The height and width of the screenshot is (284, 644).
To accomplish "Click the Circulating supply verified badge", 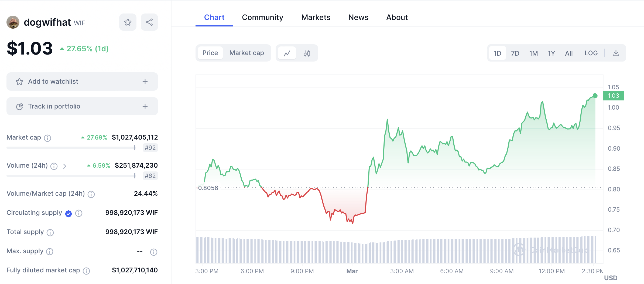I will (68, 214).
